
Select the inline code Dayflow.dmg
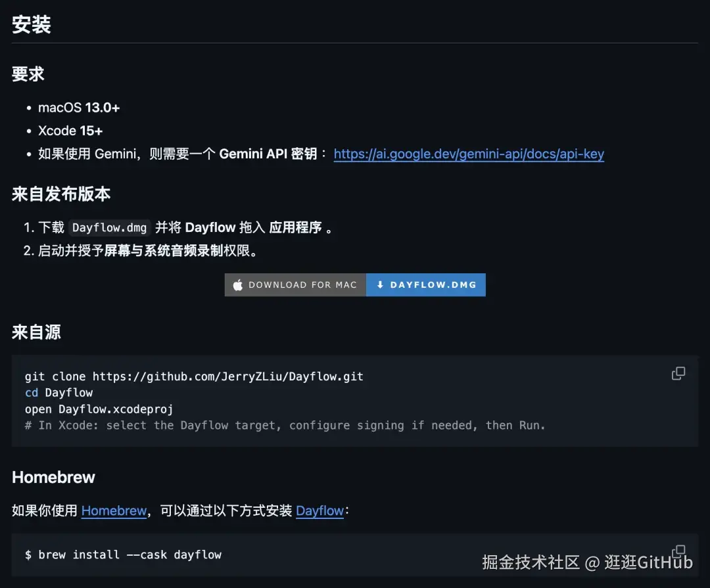point(109,227)
